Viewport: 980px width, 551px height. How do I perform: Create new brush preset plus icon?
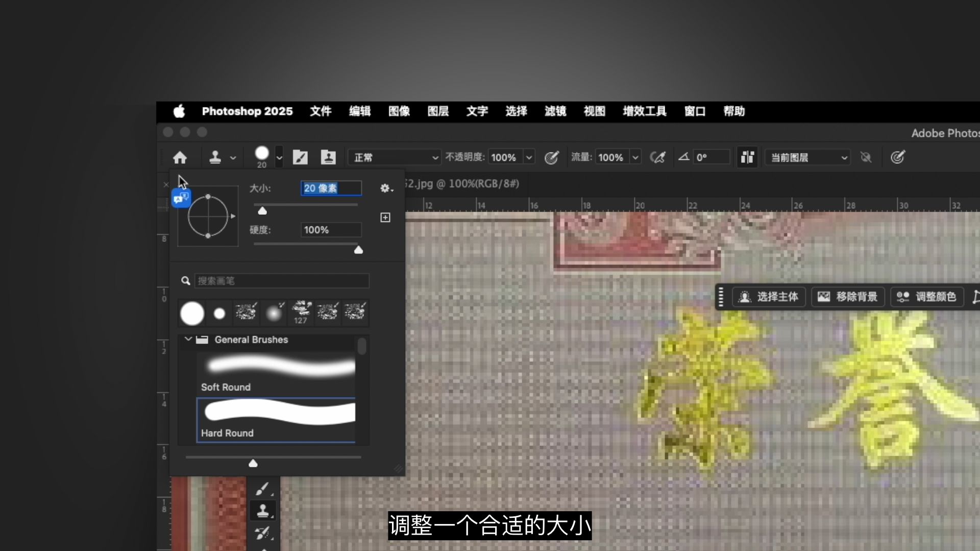385,218
